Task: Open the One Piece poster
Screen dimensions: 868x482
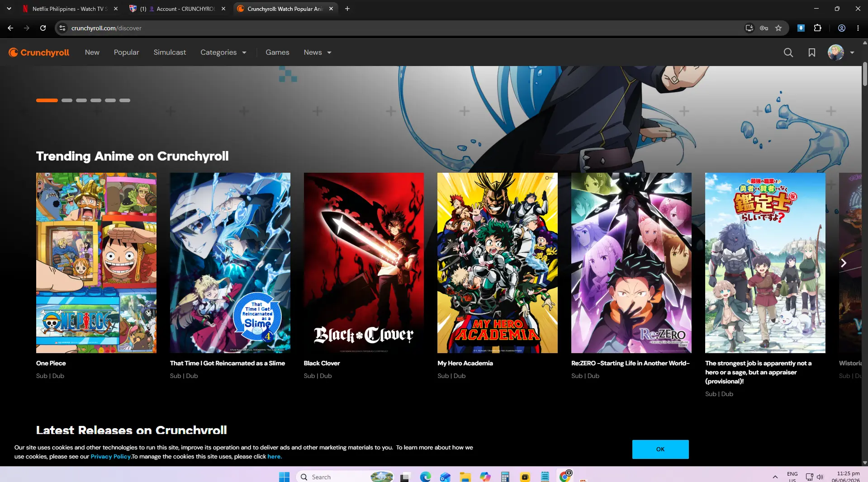Action: coord(96,263)
